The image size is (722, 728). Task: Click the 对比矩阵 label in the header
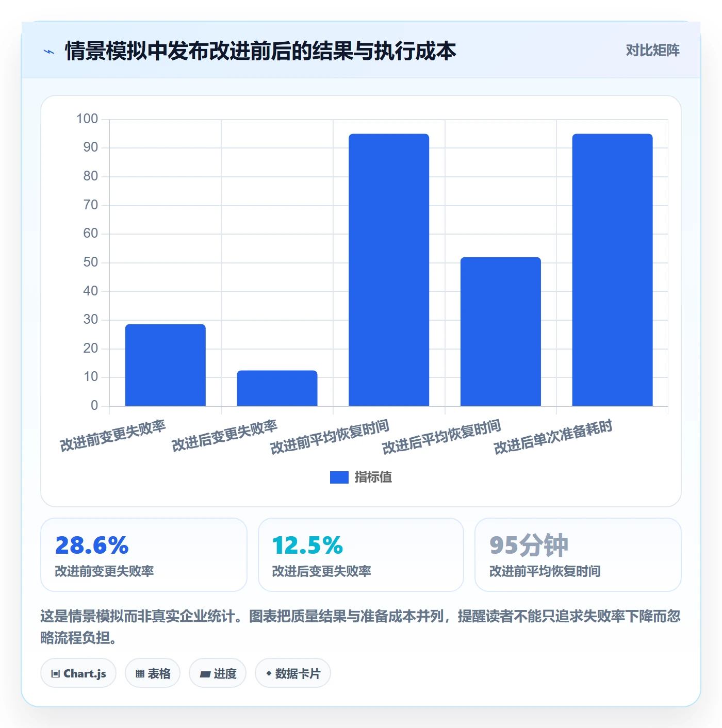click(652, 51)
